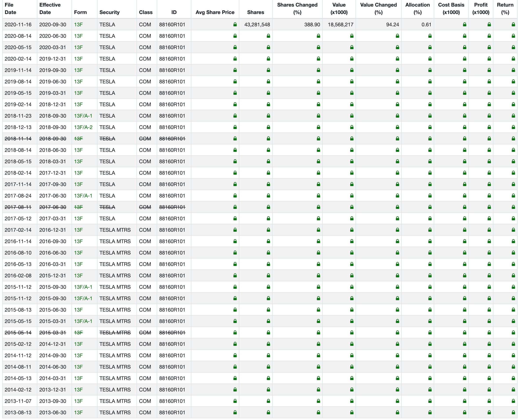The height and width of the screenshot is (420, 518).
Task: Click the Value lock icon in the struck-through 2018-11-14 row
Action: (x=352, y=139)
